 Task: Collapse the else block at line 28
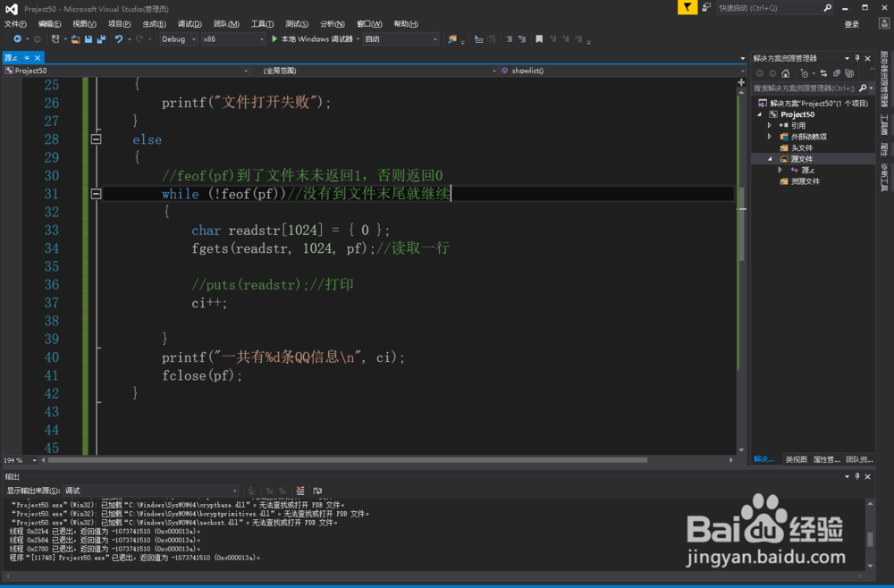[97, 139]
